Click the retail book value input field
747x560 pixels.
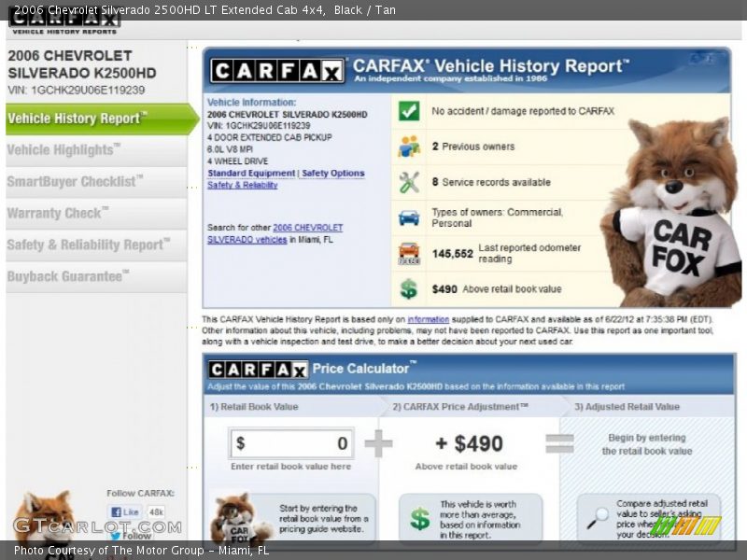click(291, 443)
